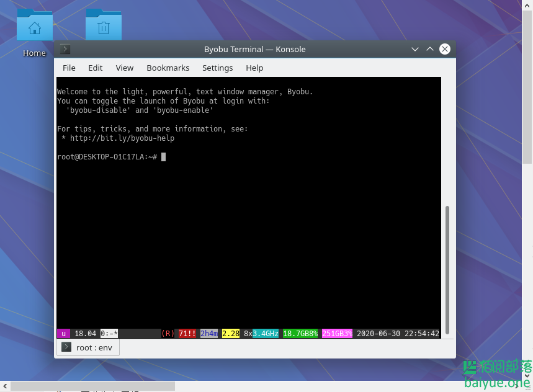Click the terminal cursor block at the prompt
This screenshot has height=392, width=533.
164,156
